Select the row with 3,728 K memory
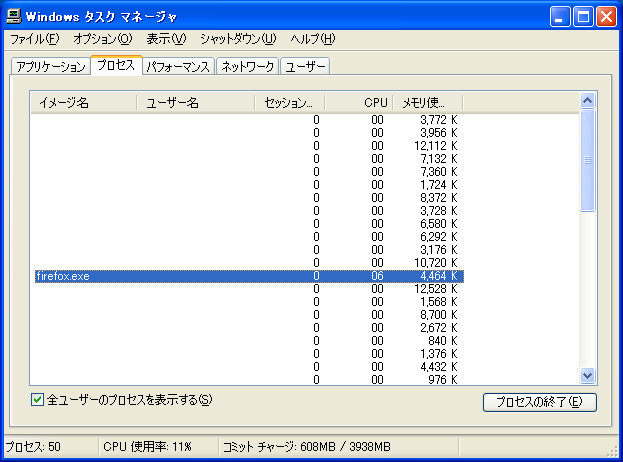 [250, 211]
